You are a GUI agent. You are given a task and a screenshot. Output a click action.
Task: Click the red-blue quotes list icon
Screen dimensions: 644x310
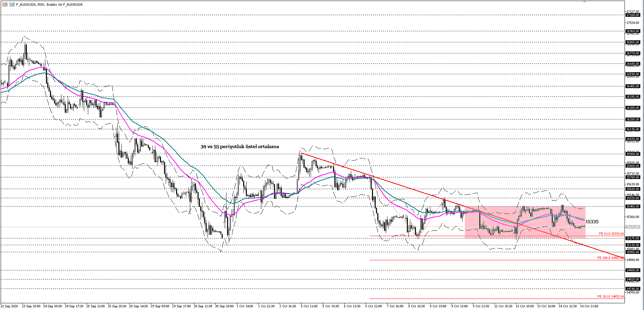pyautogui.click(x=5, y=4)
